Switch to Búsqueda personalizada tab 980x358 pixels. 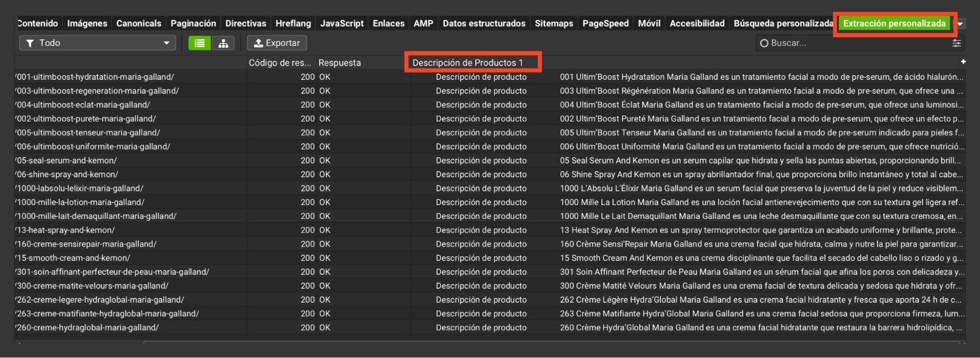tap(783, 23)
